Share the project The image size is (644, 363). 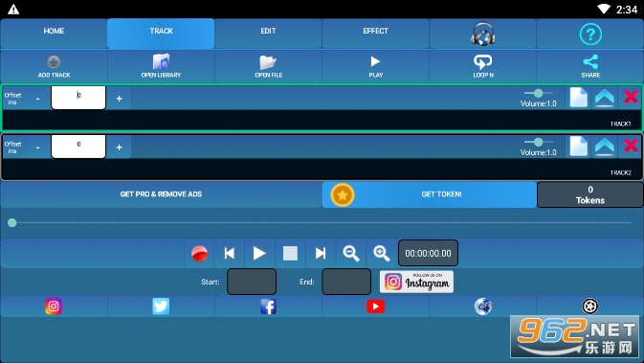click(590, 67)
